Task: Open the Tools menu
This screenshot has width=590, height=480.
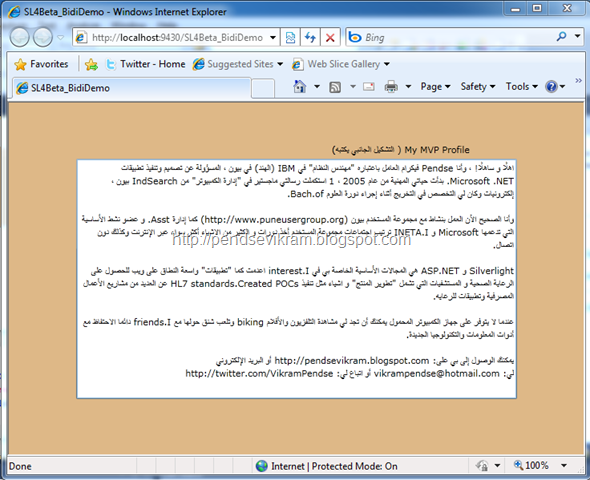Action: tap(522, 87)
